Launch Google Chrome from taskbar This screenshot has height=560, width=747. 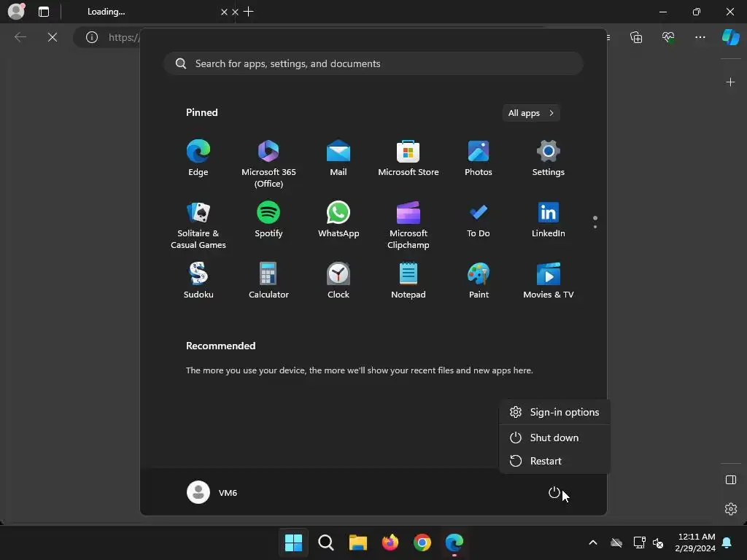422,542
